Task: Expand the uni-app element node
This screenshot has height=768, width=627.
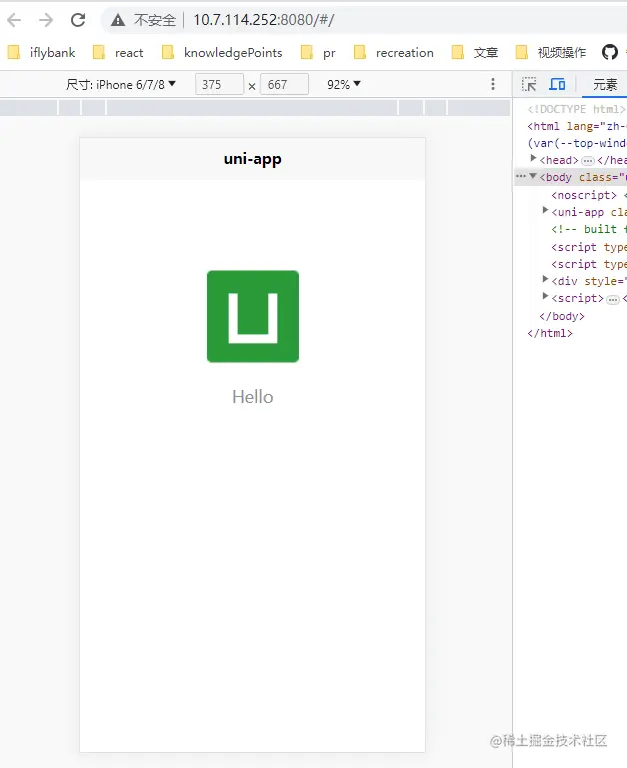Action: click(545, 210)
